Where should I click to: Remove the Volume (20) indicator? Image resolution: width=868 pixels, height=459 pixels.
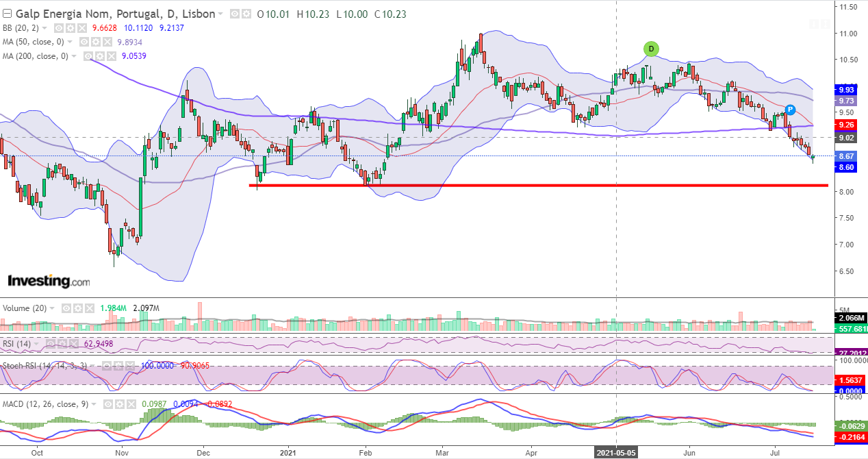click(x=90, y=308)
